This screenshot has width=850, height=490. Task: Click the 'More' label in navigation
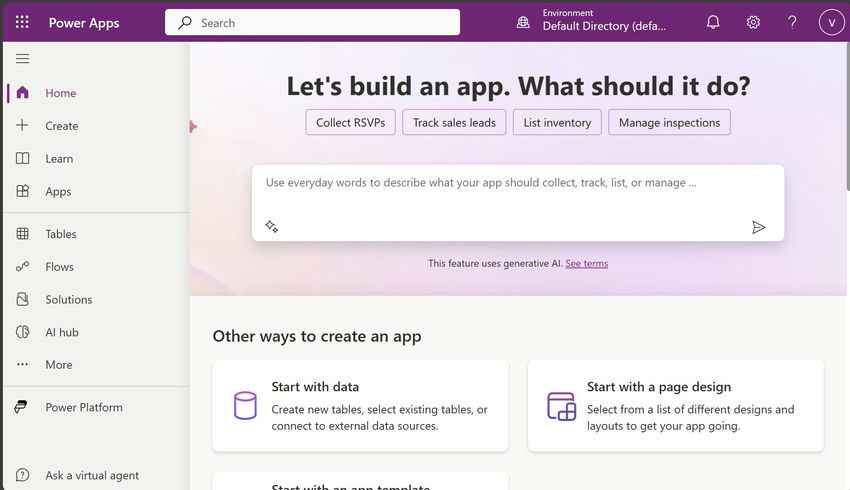pyautogui.click(x=59, y=365)
